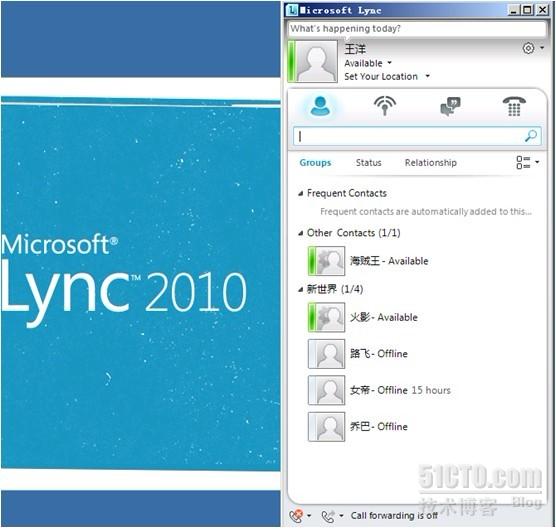The image size is (556, 530).
Task: Switch to the Relationship tab
Action: (431, 163)
